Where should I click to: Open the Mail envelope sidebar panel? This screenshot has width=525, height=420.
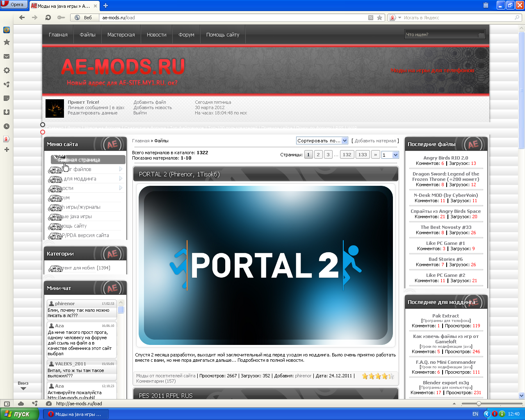[x=7, y=57]
